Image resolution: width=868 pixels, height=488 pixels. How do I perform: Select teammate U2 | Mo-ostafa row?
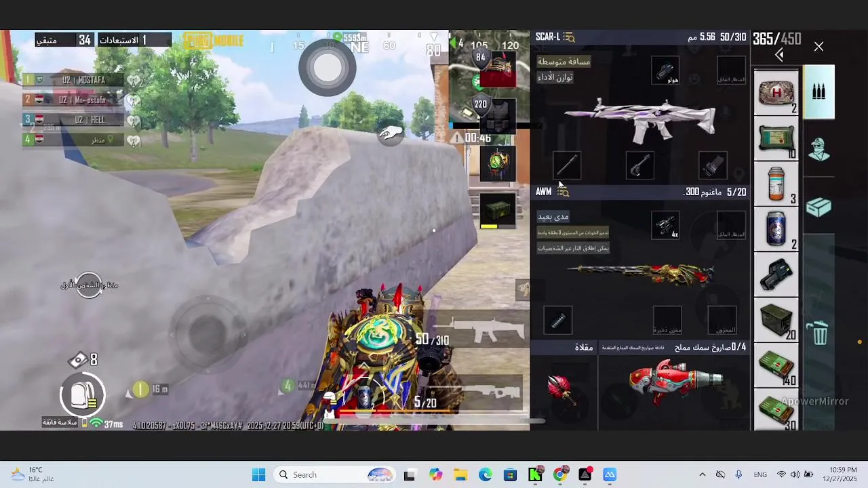(x=75, y=100)
